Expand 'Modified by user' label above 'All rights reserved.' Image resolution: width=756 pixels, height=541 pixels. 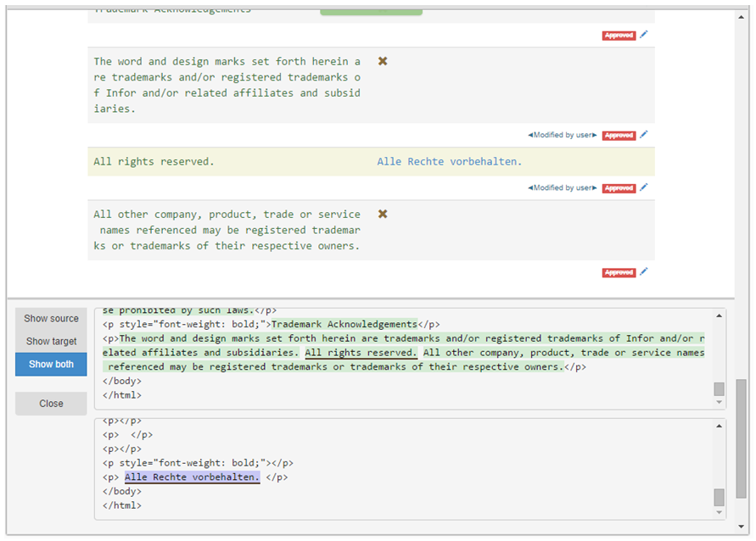(562, 136)
